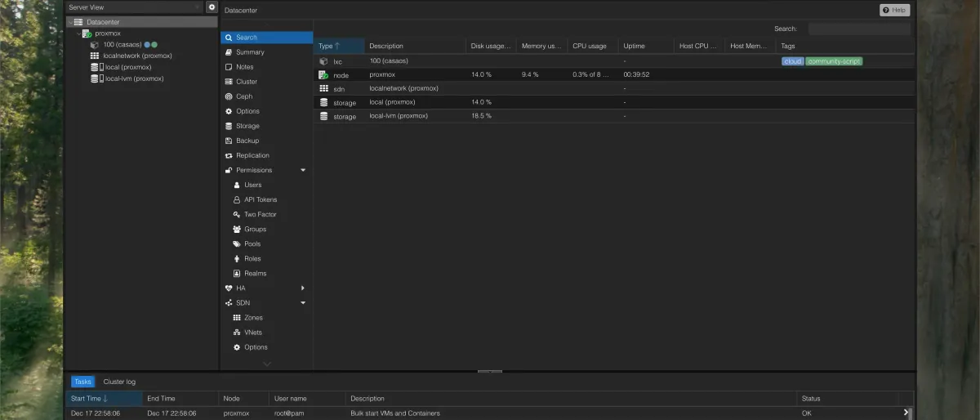Switch to the Cluster log tab
Screen dimensions: 980x420
(119, 382)
